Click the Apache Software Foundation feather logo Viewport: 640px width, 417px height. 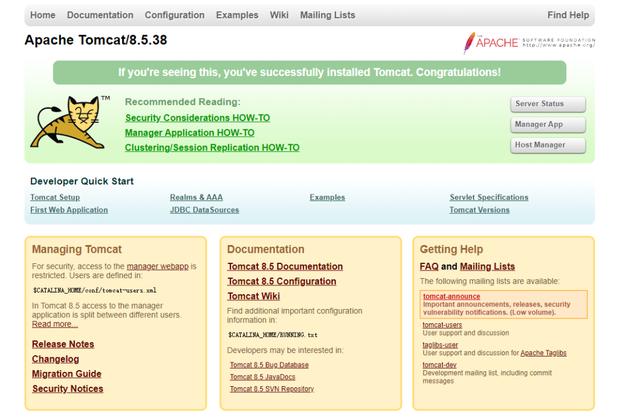(529, 42)
